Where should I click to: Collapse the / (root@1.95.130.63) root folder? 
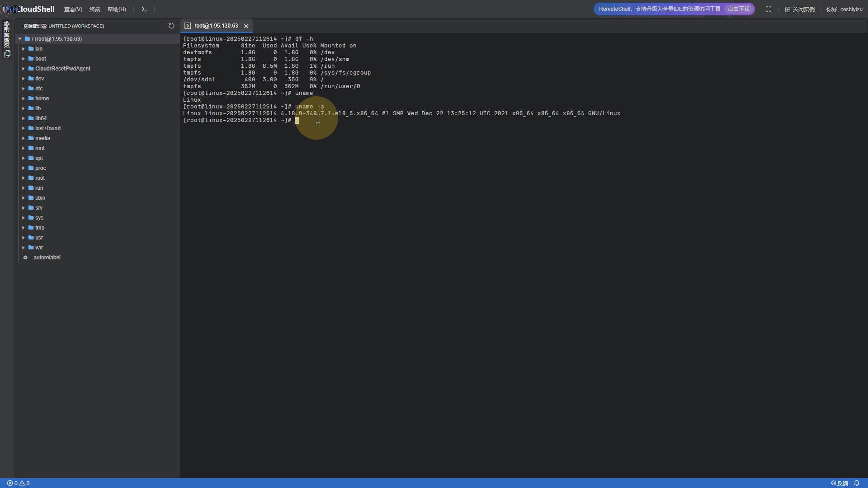click(20, 39)
